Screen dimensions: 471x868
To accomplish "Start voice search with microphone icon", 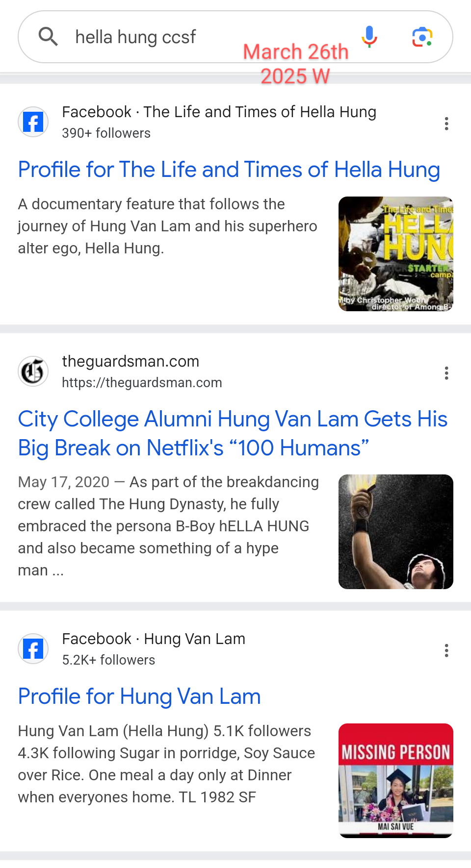I will click(x=369, y=37).
